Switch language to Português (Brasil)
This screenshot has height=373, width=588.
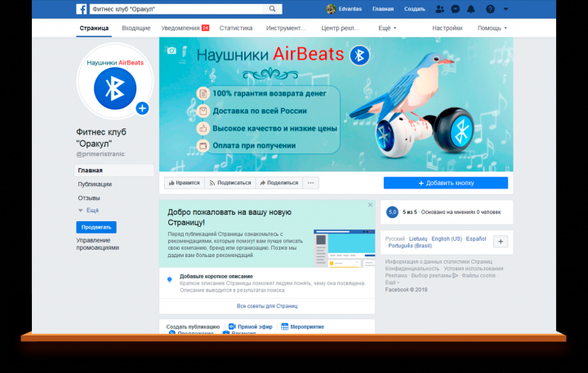[410, 246]
